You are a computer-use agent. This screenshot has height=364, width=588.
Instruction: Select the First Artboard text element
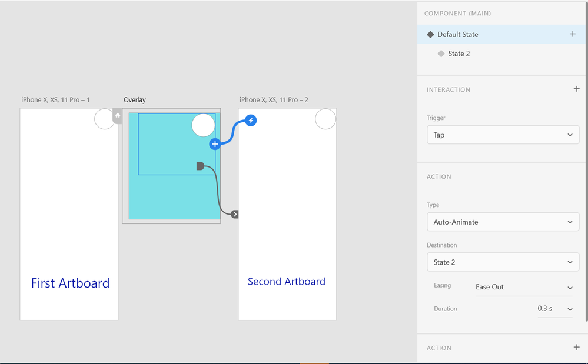click(69, 283)
